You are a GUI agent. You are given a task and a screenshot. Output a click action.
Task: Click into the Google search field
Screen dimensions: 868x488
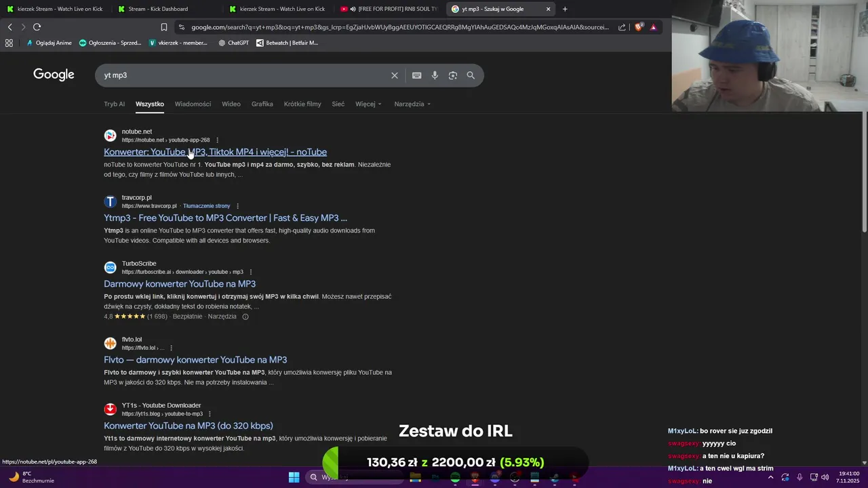click(244, 75)
